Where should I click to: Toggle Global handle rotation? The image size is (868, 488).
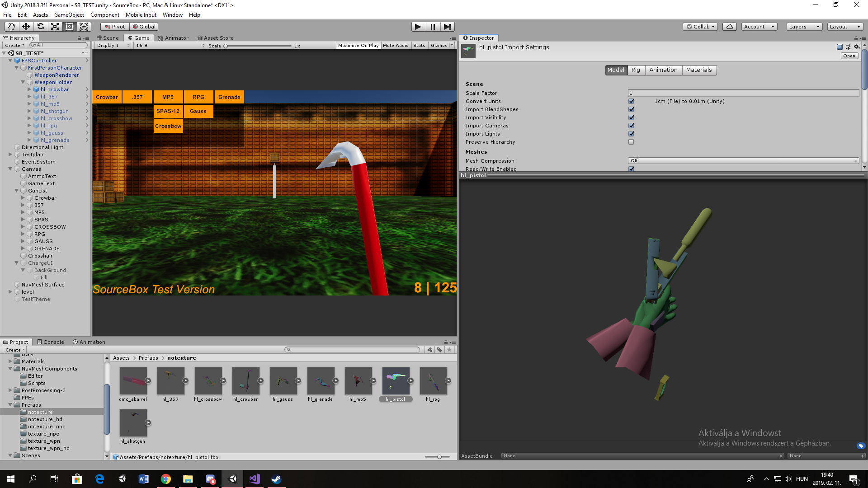tap(144, 27)
